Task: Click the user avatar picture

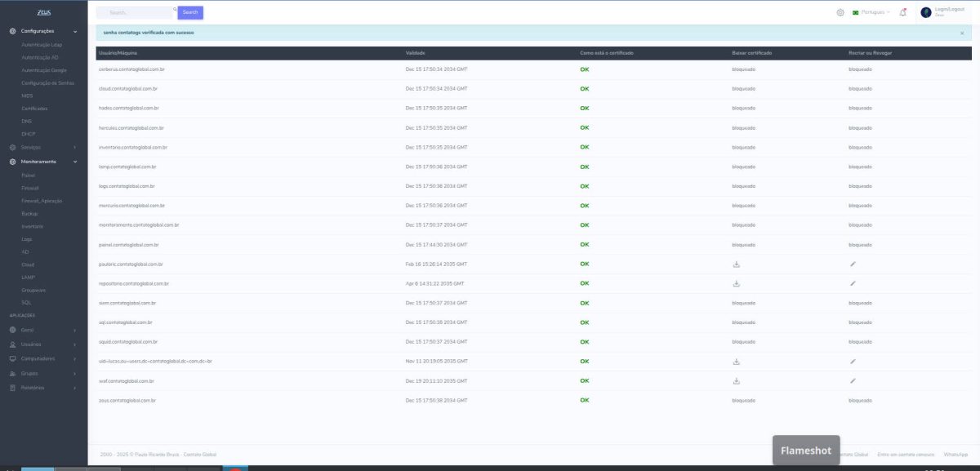Action: click(x=926, y=12)
